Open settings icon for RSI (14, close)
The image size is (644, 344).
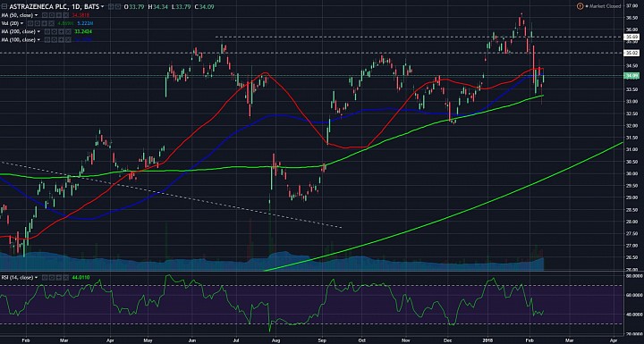coord(52,278)
